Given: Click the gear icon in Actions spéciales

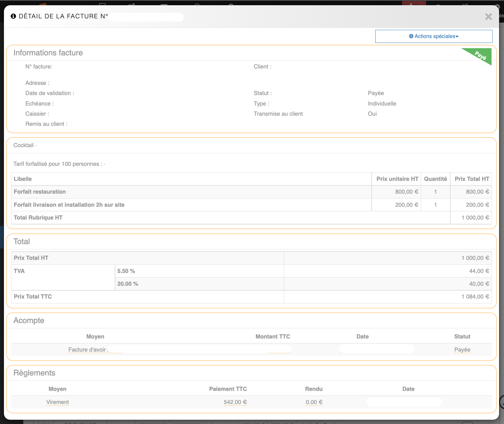Looking at the screenshot, I should 411,36.
